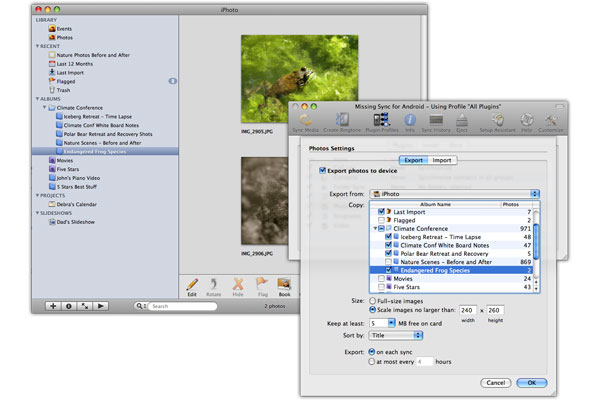Select the Full-size images radio button
Viewport: 600px width, 400px height.
pos(372,301)
